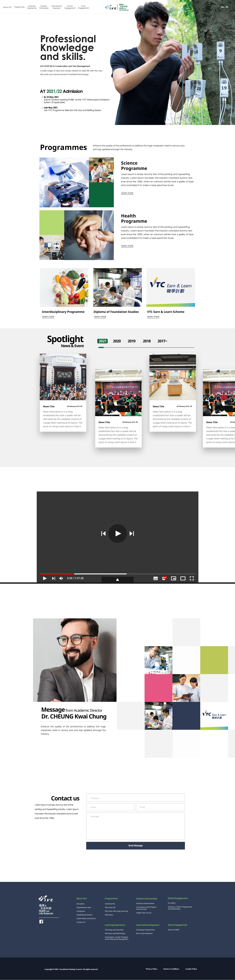Open the holding-hands Health Programme image
This screenshot has width=235, height=980.
tap(89, 235)
